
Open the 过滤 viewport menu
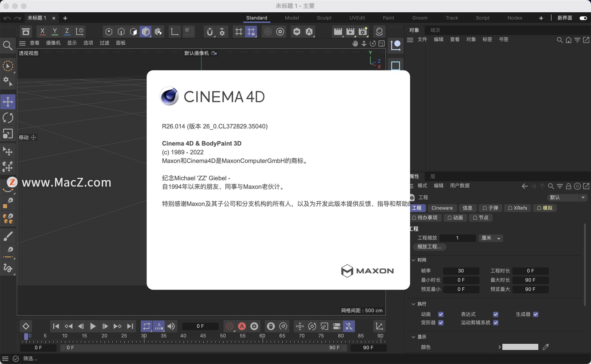tap(104, 43)
